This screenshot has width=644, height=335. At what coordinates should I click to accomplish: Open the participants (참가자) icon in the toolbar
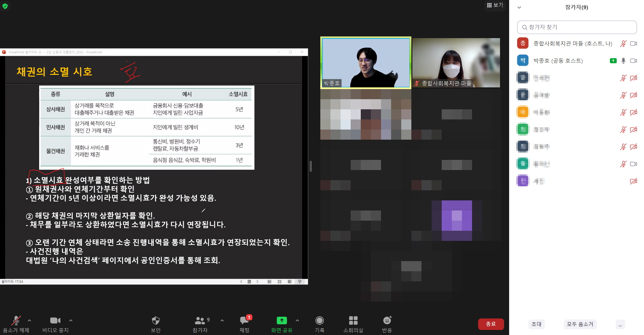[200, 320]
